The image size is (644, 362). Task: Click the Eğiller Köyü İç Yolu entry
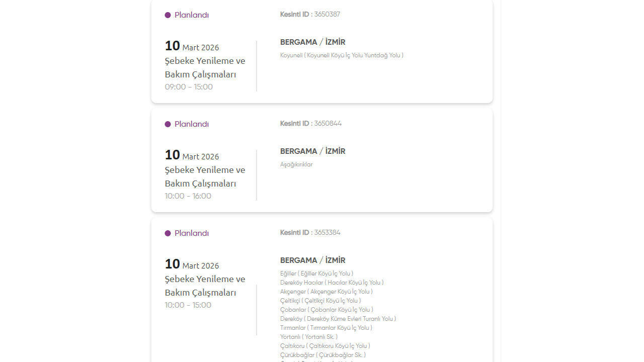pos(316,274)
